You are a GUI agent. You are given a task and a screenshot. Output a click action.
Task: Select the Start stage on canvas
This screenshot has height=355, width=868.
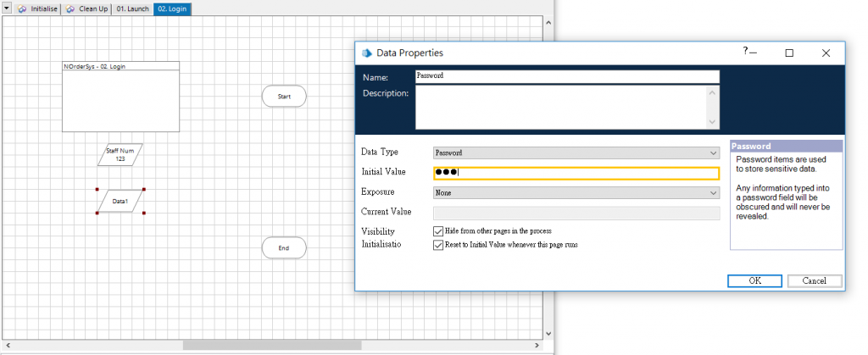284,97
